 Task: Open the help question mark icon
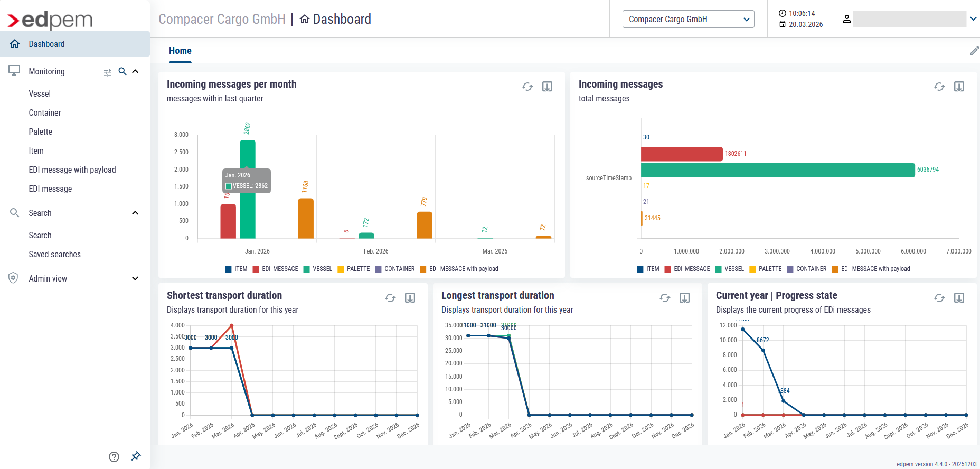pos(114,457)
